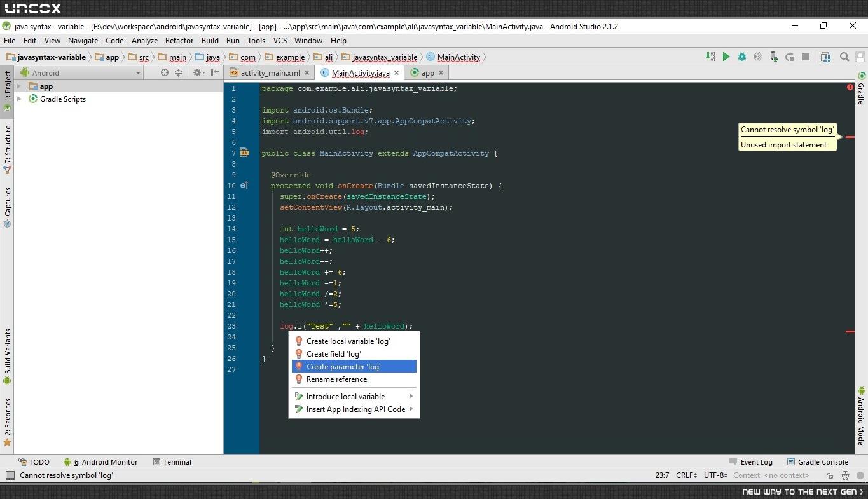Open the Android Model side tab
This screenshot has width=868, height=499.
pos(861,416)
